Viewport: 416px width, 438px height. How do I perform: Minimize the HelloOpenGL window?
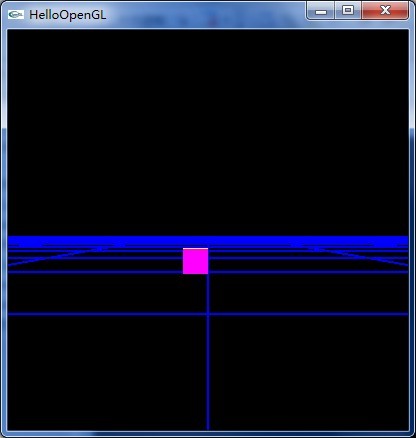tap(321, 11)
